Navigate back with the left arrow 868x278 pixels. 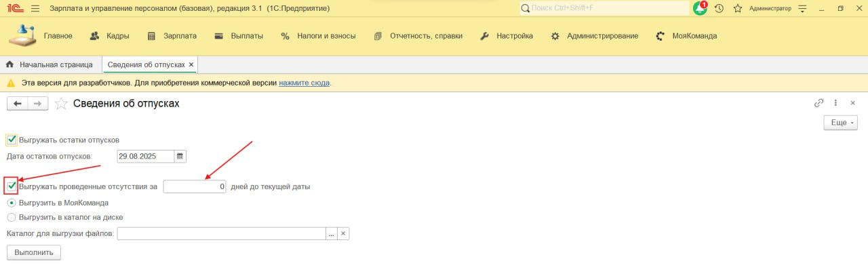(x=18, y=104)
